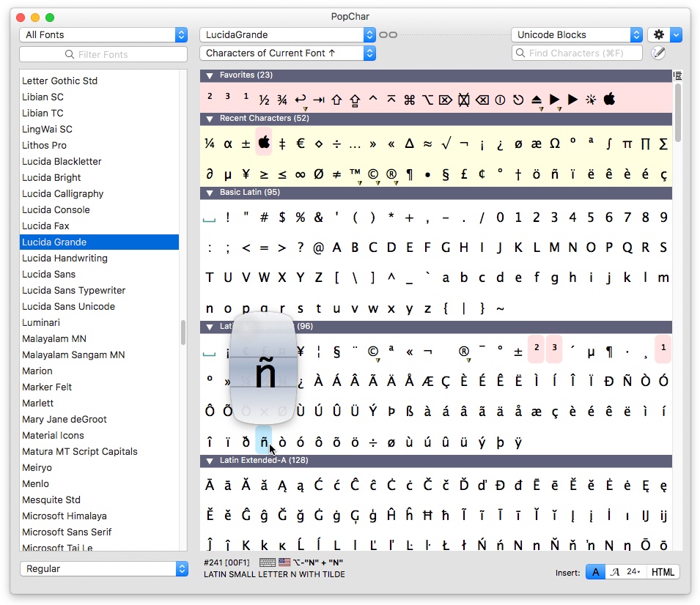Open the All Fonts dropdown
Viewport: 700px width, 605px height.
coord(103,34)
